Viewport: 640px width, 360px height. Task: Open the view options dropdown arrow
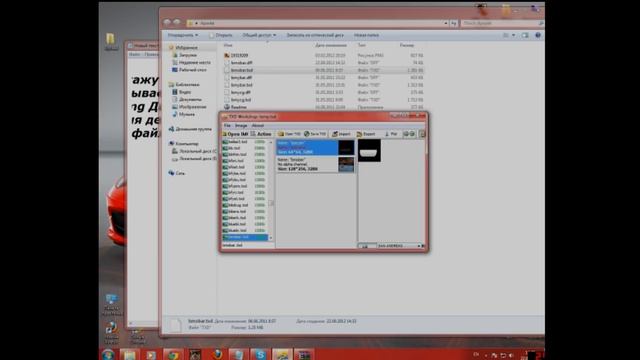click(513, 36)
